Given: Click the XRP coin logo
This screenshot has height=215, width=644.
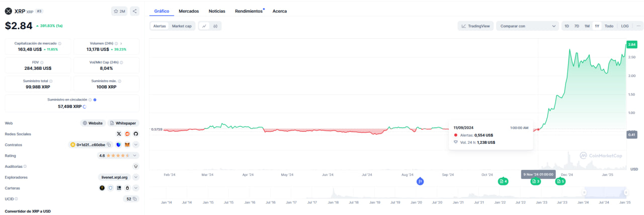Looking at the screenshot, I should point(8,11).
